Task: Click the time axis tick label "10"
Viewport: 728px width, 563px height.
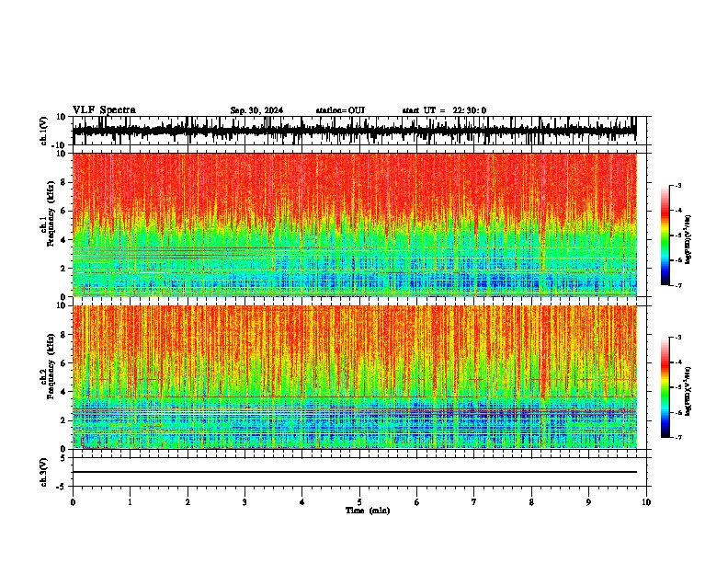Action: click(x=646, y=502)
